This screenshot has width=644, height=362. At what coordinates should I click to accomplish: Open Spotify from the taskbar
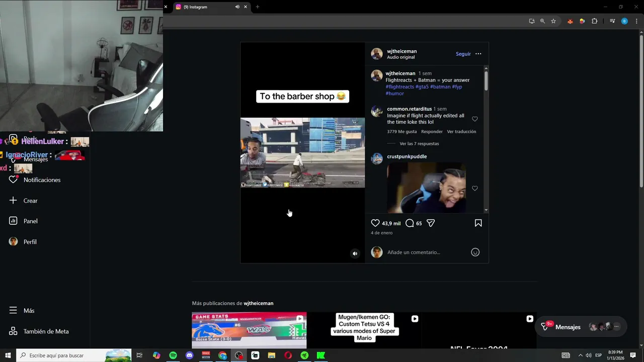click(x=173, y=355)
